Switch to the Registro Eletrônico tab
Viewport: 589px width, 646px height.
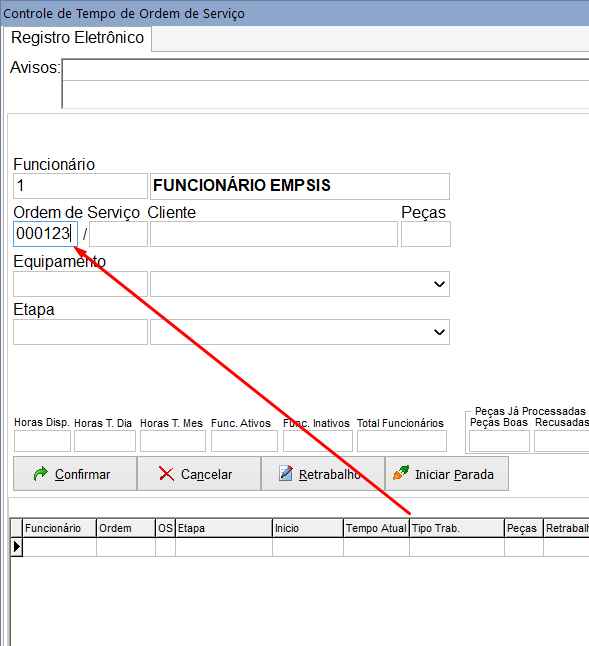pyautogui.click(x=77, y=38)
